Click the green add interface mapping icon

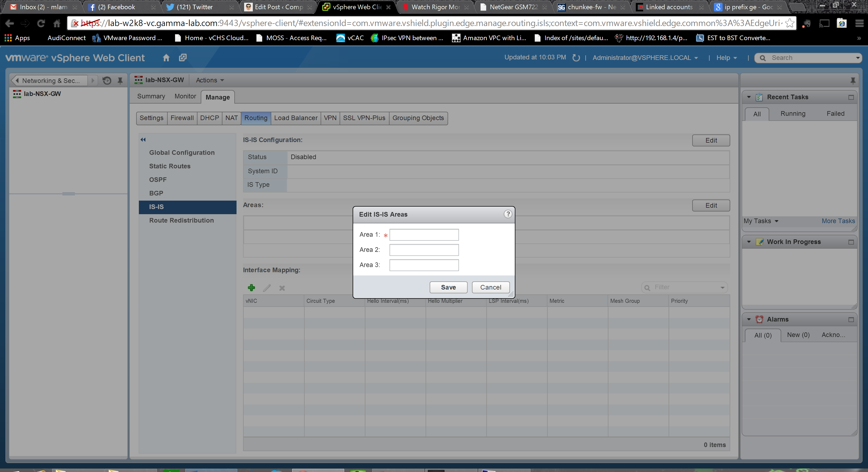[x=251, y=287]
